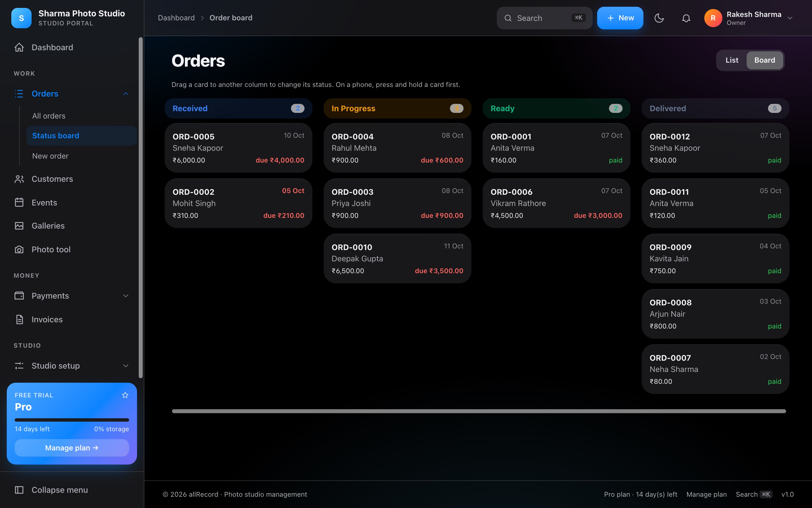Viewport: 812px width, 508px height.
Task: Click the Orders list icon in sidebar
Action: [x=19, y=94]
